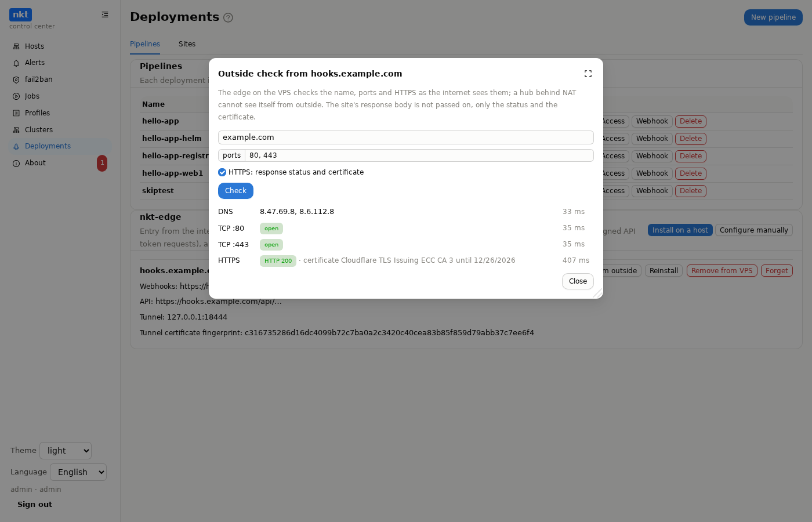Click Webhook for skiptest pipeline
Screen dimensions: 812x522
[652, 191]
